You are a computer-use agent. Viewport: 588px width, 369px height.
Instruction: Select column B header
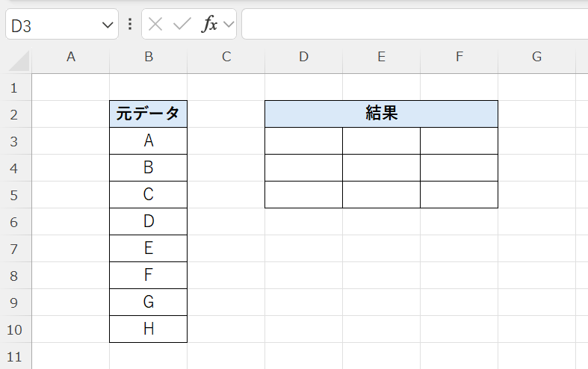pyautogui.click(x=149, y=57)
